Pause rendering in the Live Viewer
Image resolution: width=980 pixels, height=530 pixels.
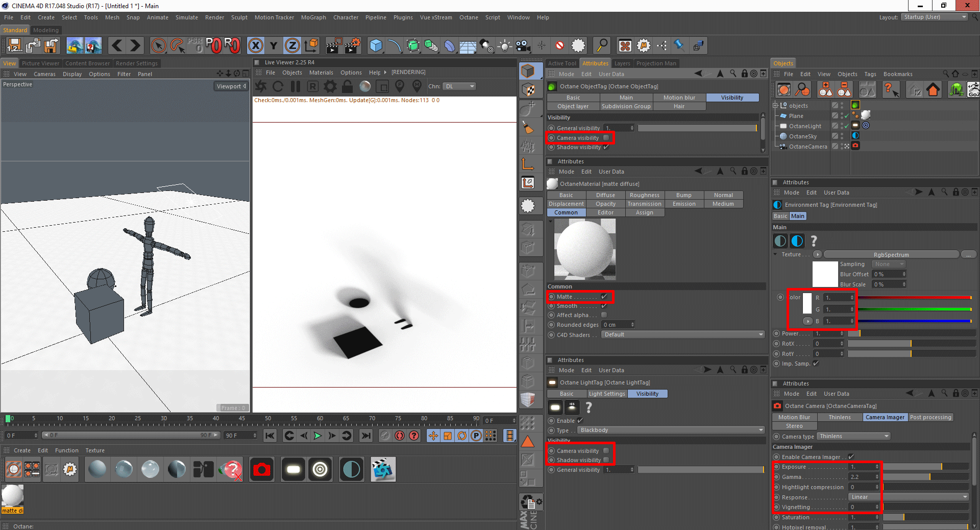(295, 86)
